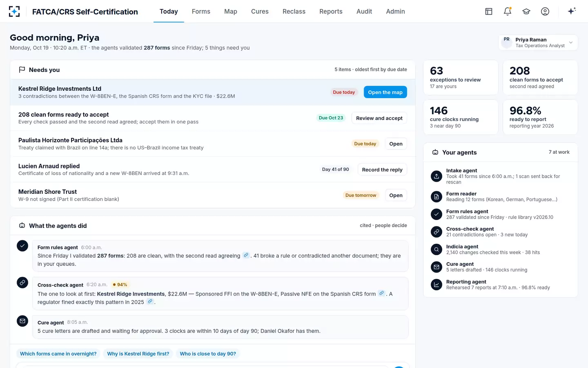Open the notifications bell
The image size is (588, 368).
tap(508, 11)
